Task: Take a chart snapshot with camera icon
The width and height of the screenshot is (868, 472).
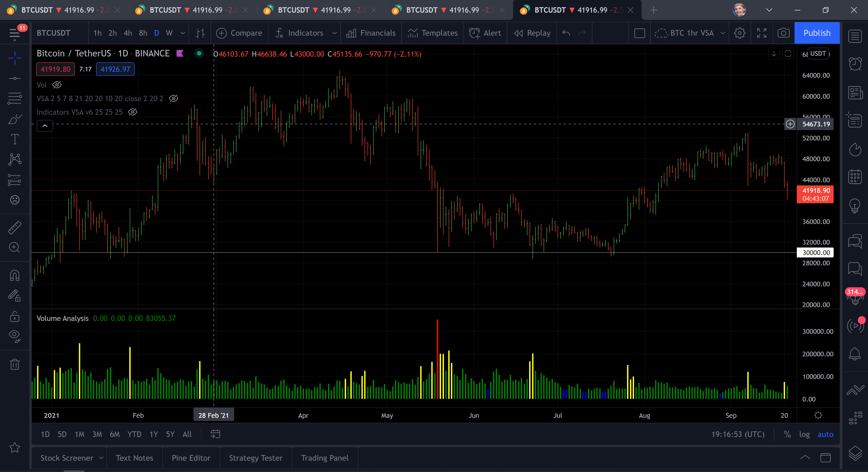Action: (x=783, y=33)
